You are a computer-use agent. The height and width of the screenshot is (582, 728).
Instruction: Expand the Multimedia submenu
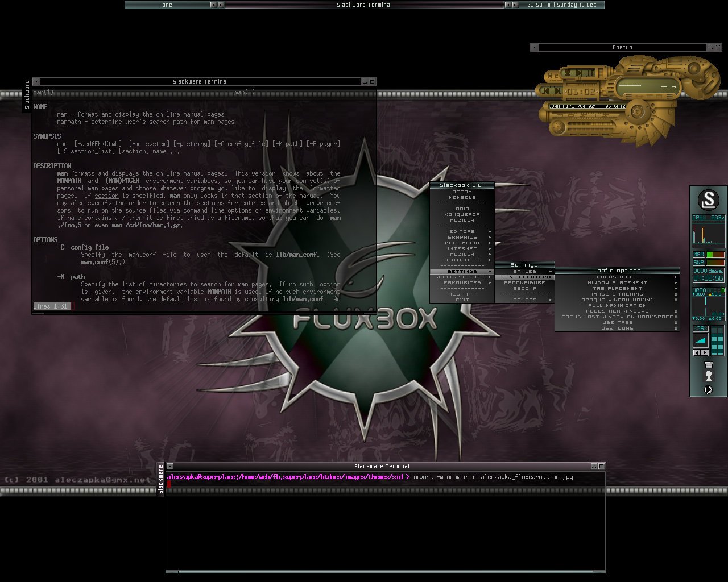[x=462, y=243]
